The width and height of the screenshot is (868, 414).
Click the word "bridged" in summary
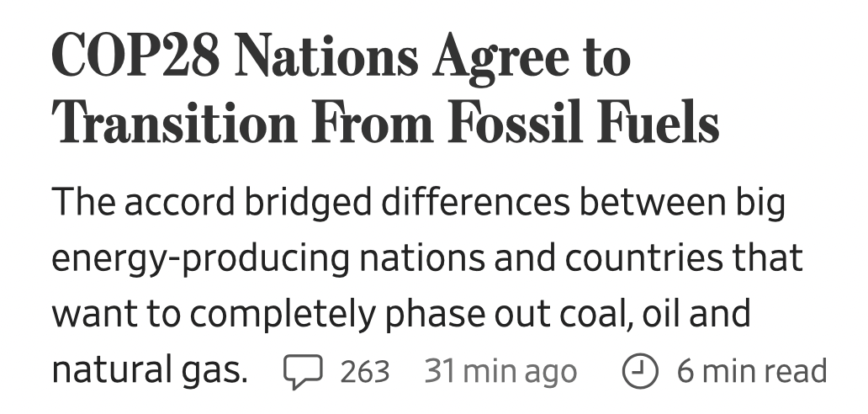(308, 203)
